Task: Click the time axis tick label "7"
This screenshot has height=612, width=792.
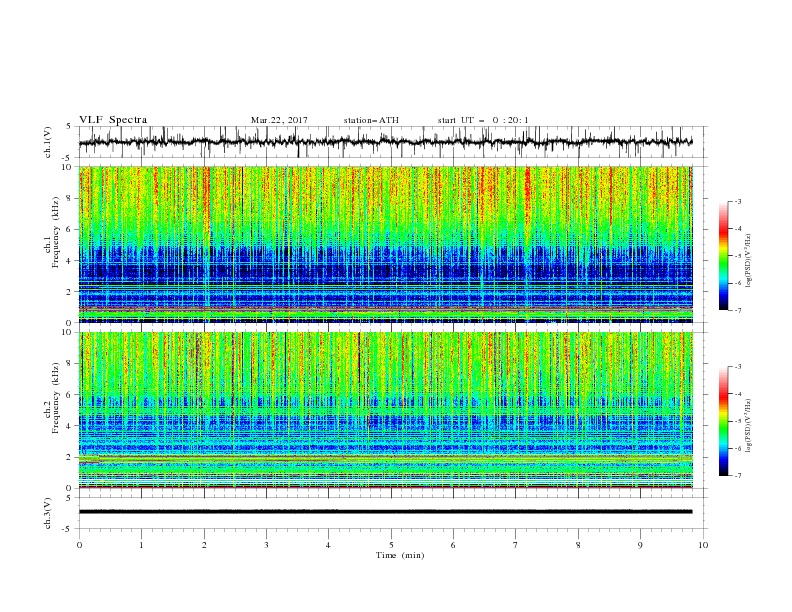Action: click(516, 545)
